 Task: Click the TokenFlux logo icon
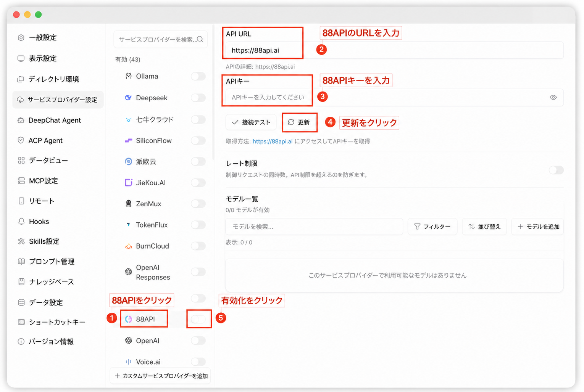129,225
